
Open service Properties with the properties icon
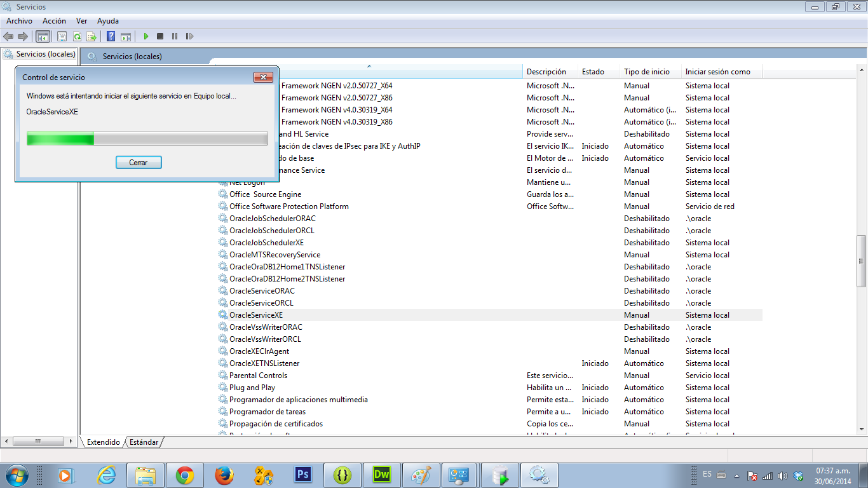(x=62, y=36)
